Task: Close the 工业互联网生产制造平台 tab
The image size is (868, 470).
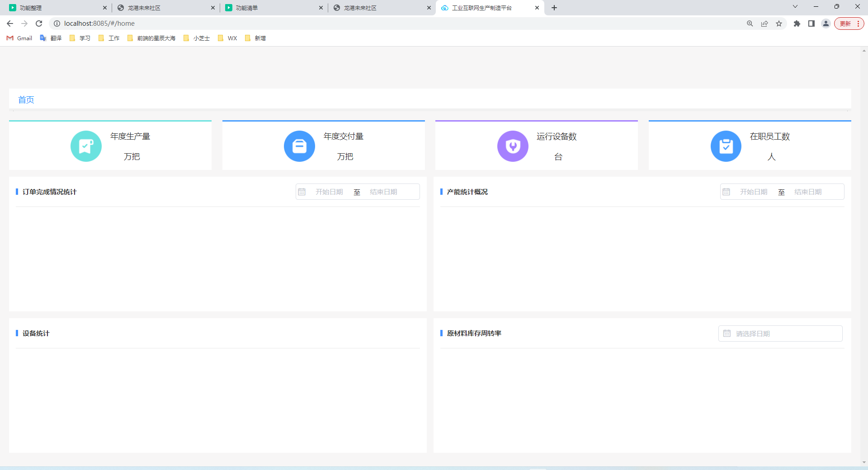Action: [537, 8]
